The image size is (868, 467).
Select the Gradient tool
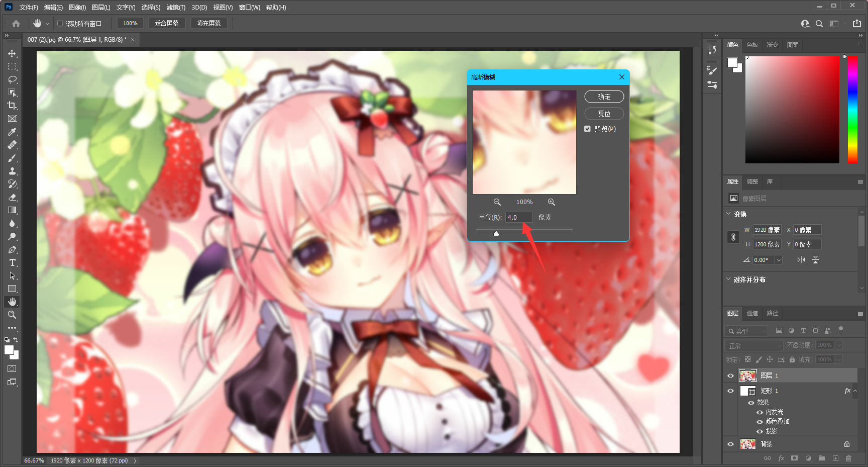click(12, 210)
